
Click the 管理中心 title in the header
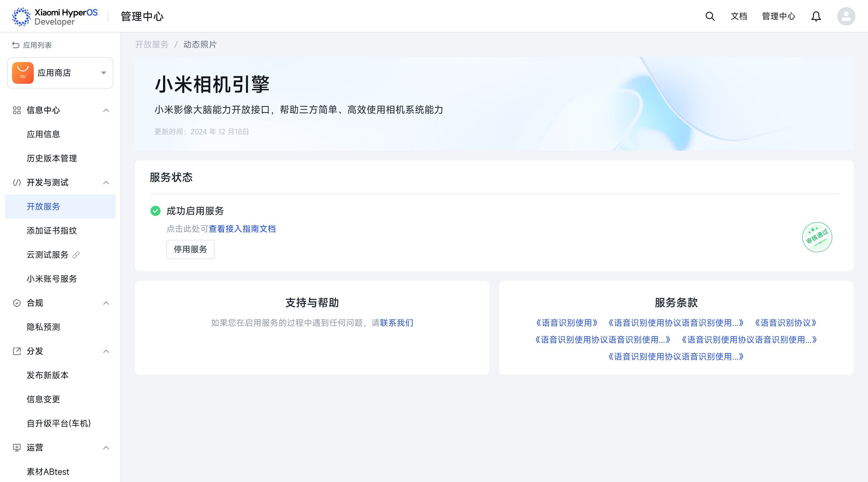click(142, 16)
